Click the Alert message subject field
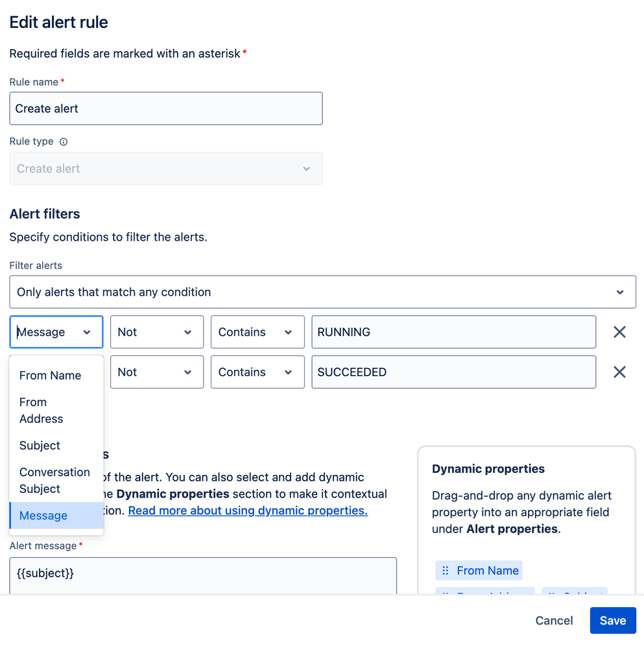Image resolution: width=644 pixels, height=648 pixels. [x=203, y=575]
